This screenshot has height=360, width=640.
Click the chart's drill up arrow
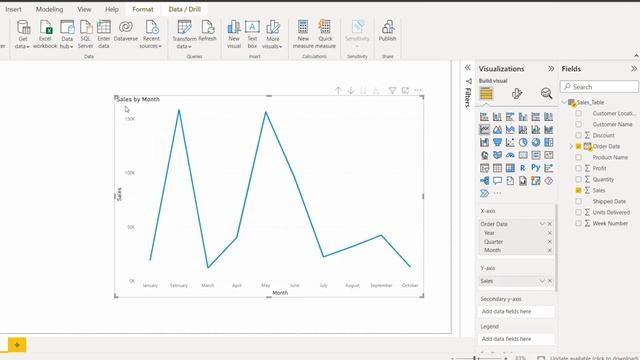click(x=338, y=91)
